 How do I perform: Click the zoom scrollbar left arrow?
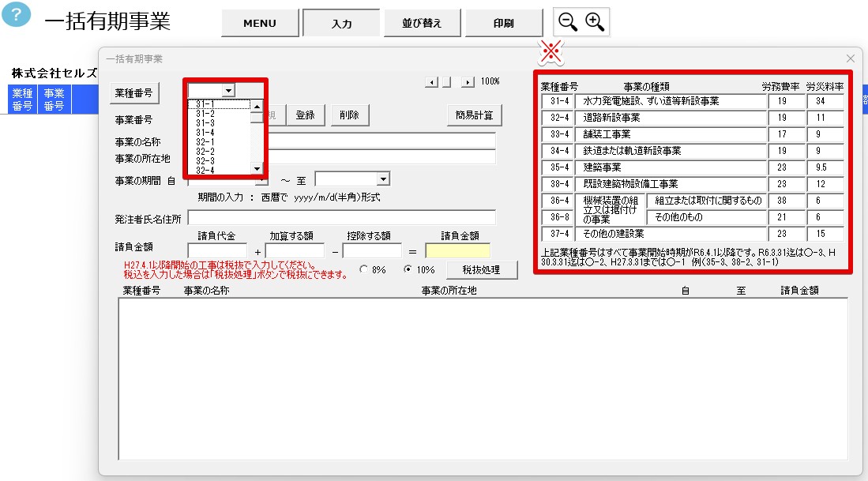pos(431,82)
